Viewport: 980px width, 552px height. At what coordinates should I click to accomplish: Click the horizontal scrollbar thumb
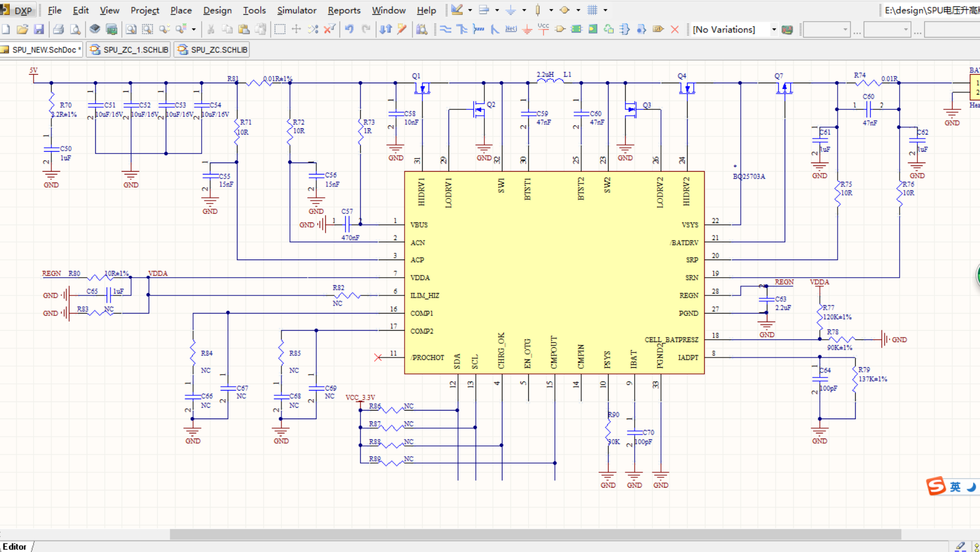pos(535,534)
